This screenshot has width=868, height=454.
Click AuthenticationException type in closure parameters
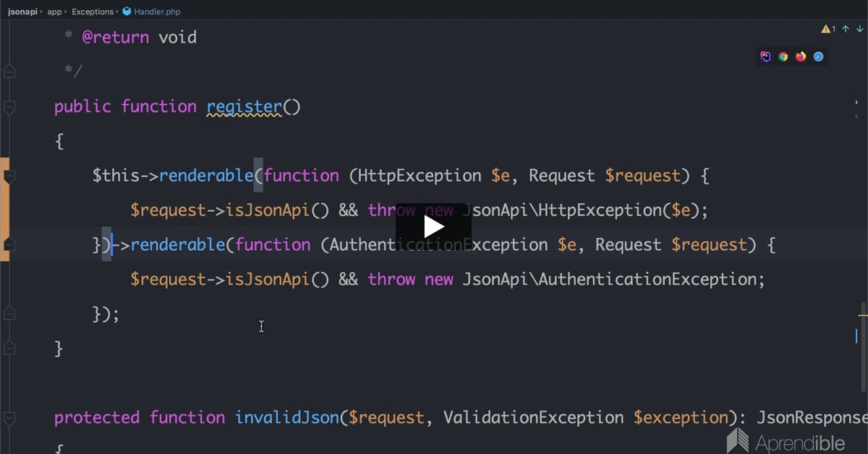[438, 245]
